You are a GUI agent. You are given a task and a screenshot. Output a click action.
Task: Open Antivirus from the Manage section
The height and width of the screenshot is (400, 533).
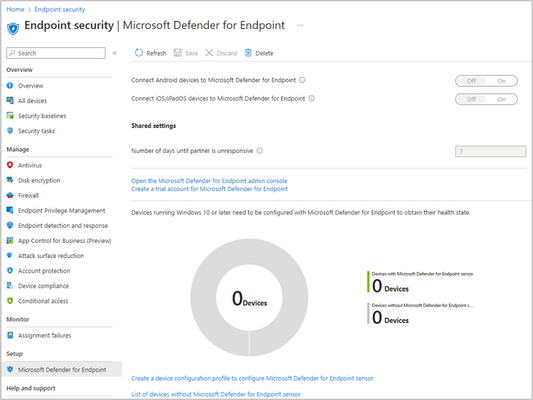30,165
